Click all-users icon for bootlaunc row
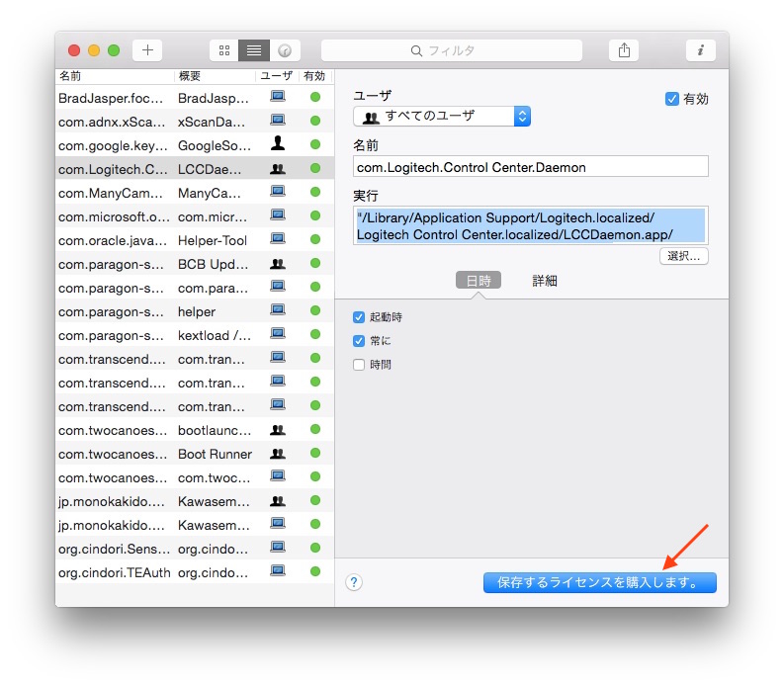The width and height of the screenshot is (784, 686). [278, 430]
